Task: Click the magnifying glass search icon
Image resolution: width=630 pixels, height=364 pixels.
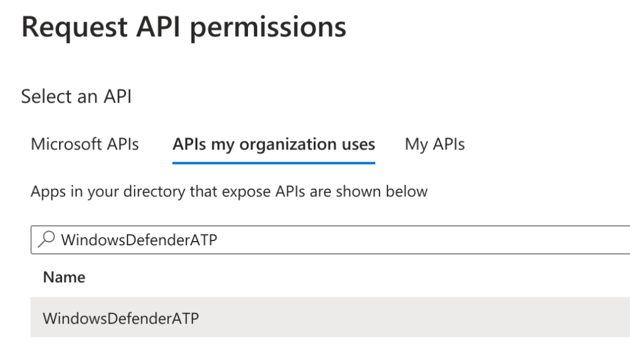Action: [x=46, y=239]
